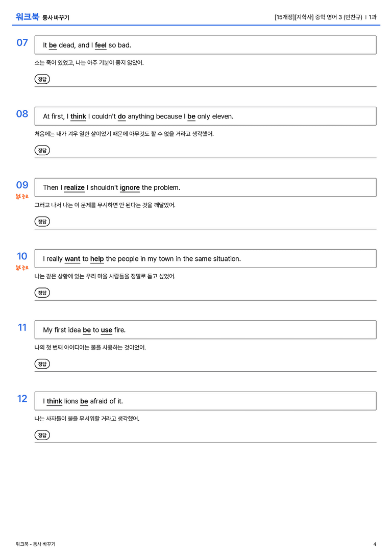Click the sentence box "It be dead, and I feel so bad."
The height and width of the screenshot is (555, 392).
click(205, 45)
